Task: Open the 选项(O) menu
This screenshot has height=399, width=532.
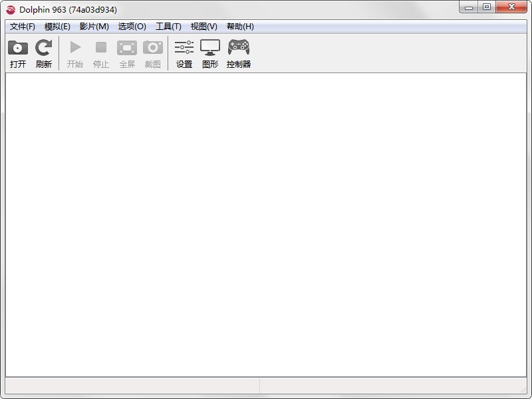Action: (x=132, y=27)
